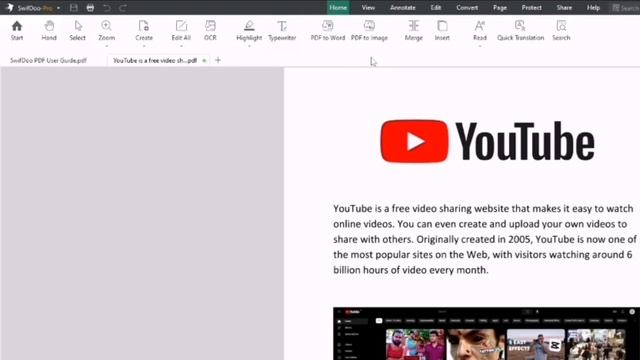Expand the Read dropdown arrow

pyautogui.click(x=480, y=46)
